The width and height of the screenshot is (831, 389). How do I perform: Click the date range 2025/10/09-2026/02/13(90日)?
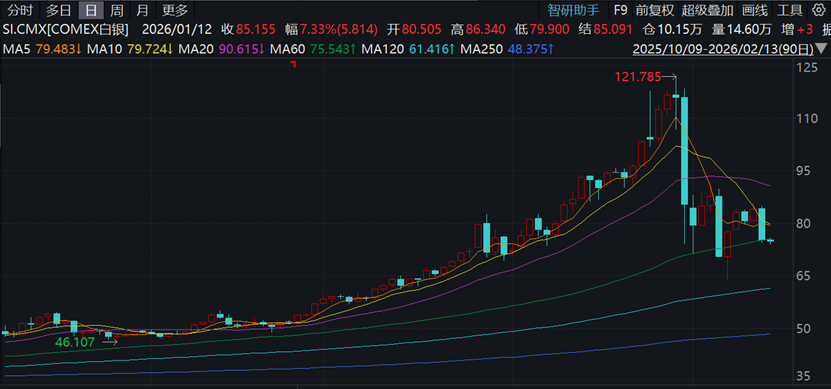(x=723, y=49)
